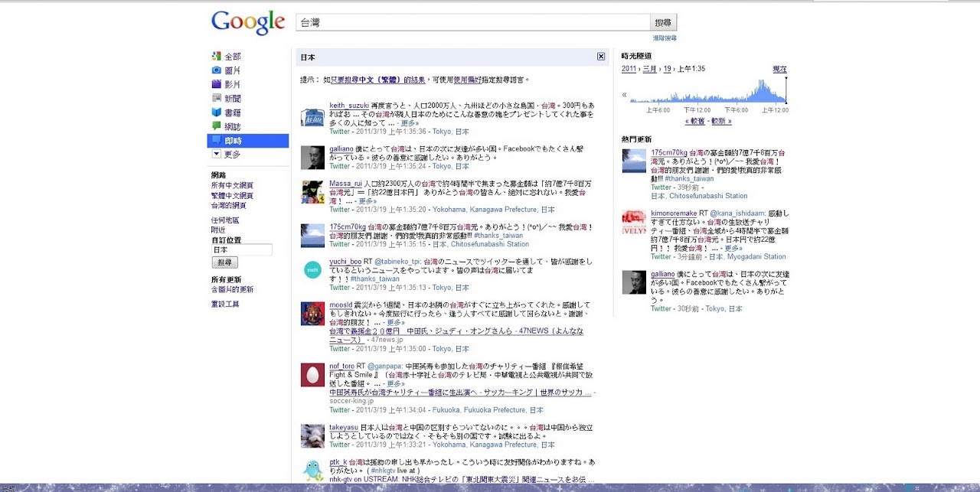
Task: Open Twitter source link under keith_suzuki's tweet
Action: 340,132
